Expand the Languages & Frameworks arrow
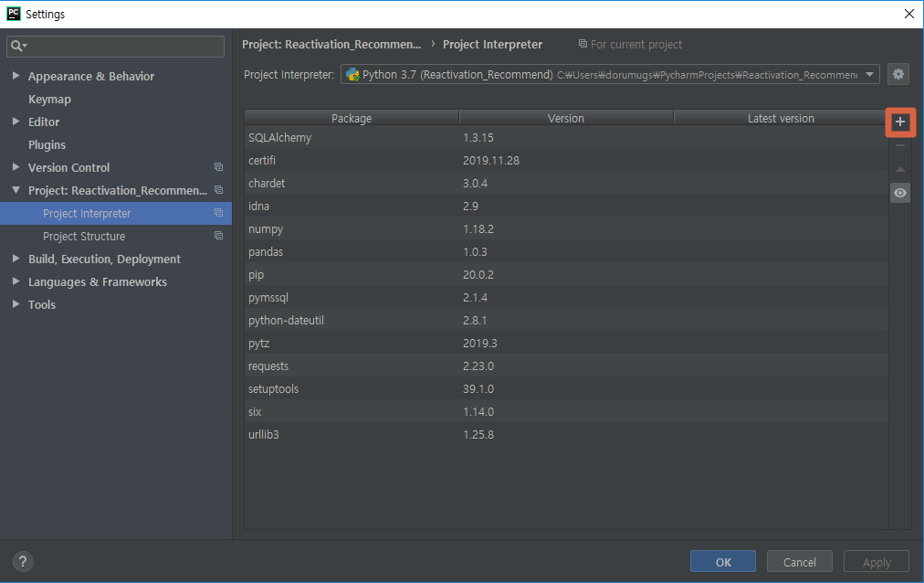The width and height of the screenshot is (924, 583). [16, 281]
